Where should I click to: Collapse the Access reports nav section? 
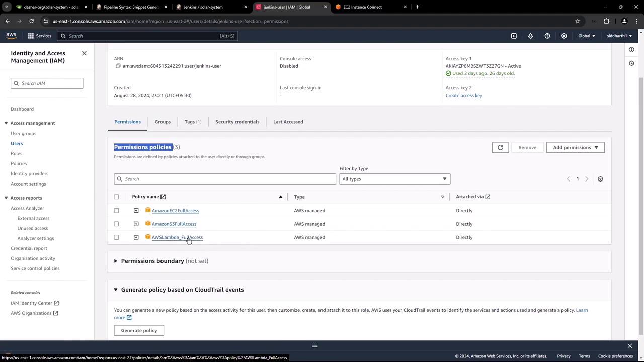pyautogui.click(x=6, y=198)
